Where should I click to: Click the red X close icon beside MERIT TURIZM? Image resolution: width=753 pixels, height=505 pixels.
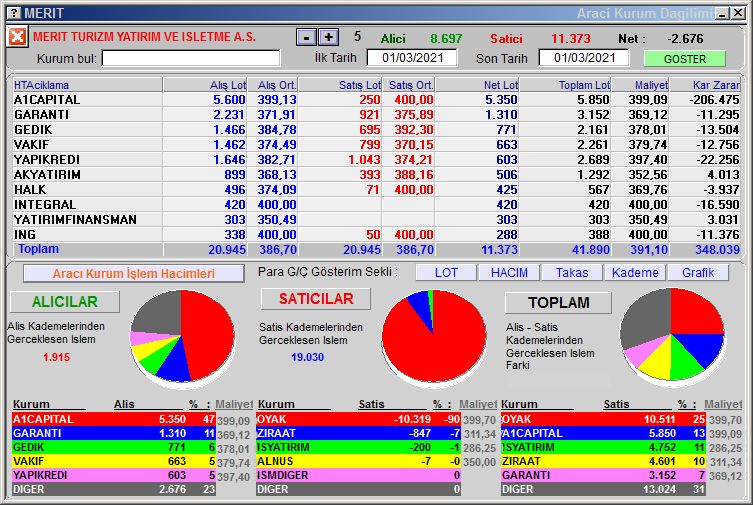[x=17, y=36]
